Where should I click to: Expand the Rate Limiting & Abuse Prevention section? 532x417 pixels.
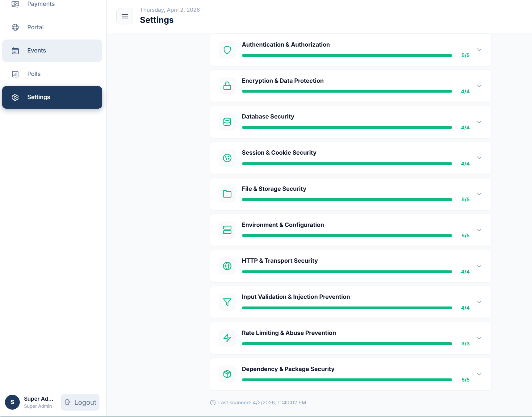tap(479, 338)
